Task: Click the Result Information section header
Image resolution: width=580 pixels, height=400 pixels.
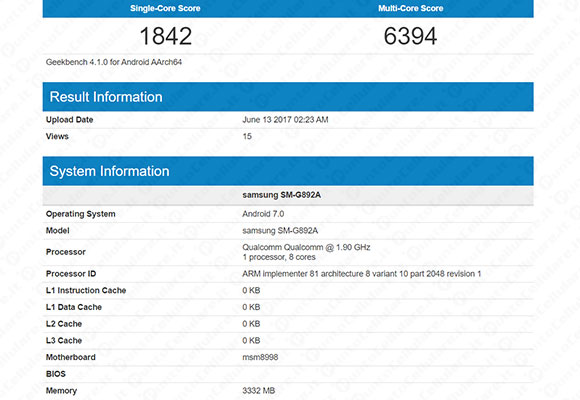Action: coord(288,97)
